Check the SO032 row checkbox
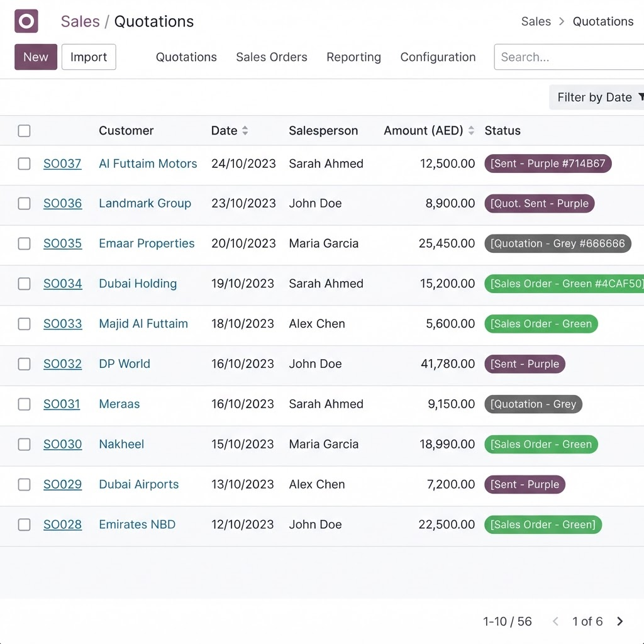This screenshot has width=644, height=644. point(25,364)
